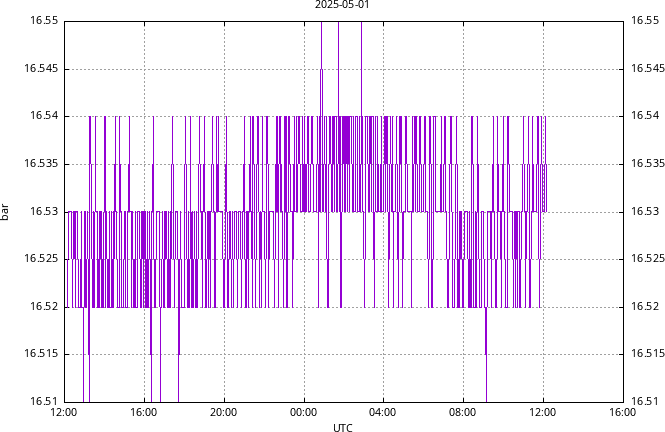
Task: Pick 16.55 on the right y-axis
Action: click(645, 20)
